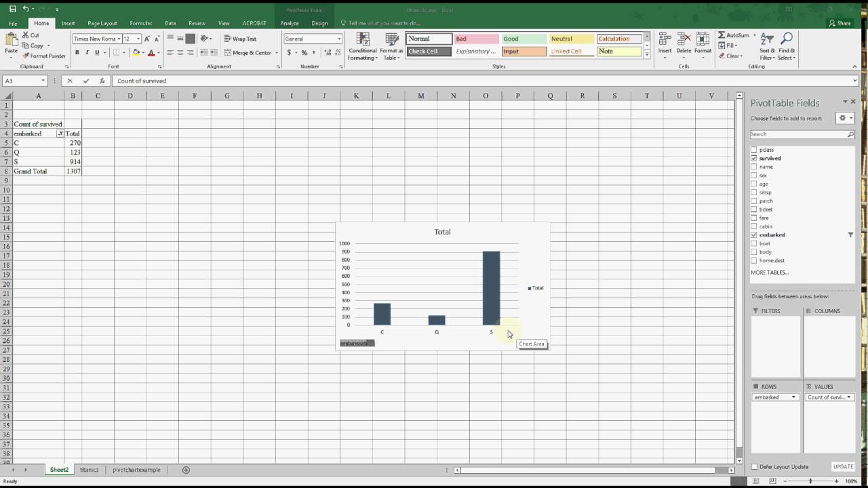Image resolution: width=868 pixels, height=488 pixels.
Task: Check the cabin field checkbox
Action: 753,226
